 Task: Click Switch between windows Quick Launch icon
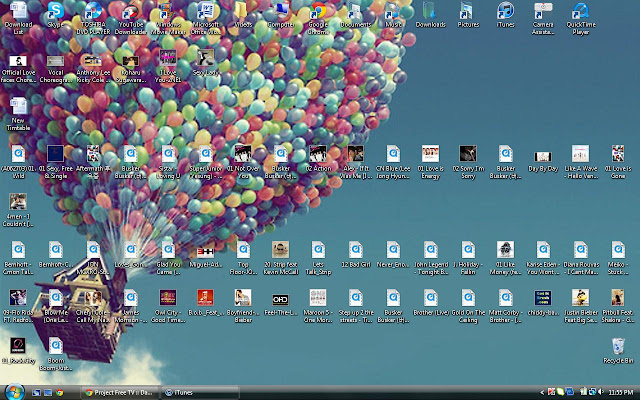coord(48,393)
